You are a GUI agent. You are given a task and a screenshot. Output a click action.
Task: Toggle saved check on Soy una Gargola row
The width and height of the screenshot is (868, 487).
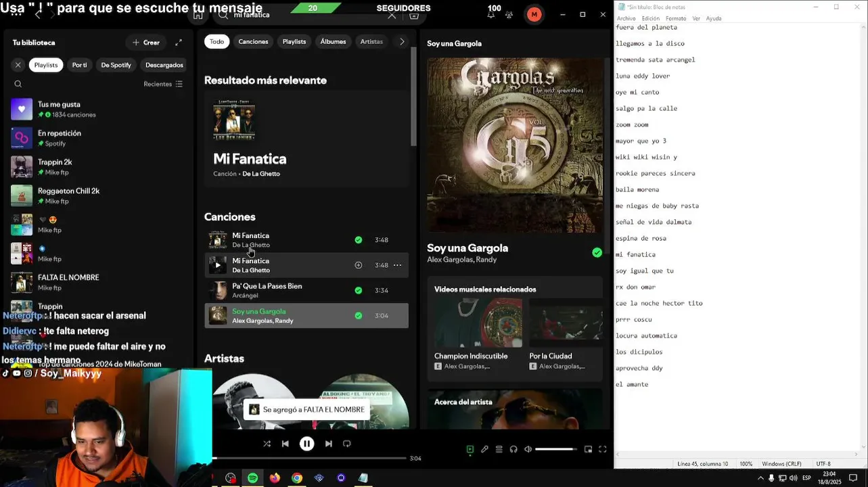pyautogui.click(x=359, y=316)
